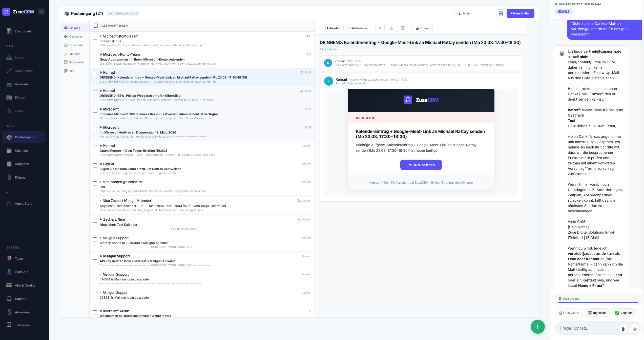Check the nico.zachert@t-online.de email checkbox
Image resolution: width=644 pixels, height=340 pixels.
[95, 183]
